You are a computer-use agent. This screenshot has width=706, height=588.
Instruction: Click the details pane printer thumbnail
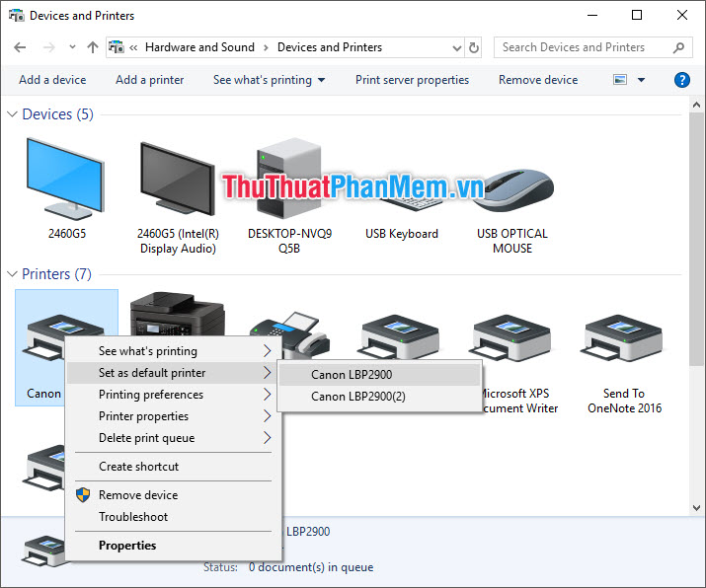43,551
